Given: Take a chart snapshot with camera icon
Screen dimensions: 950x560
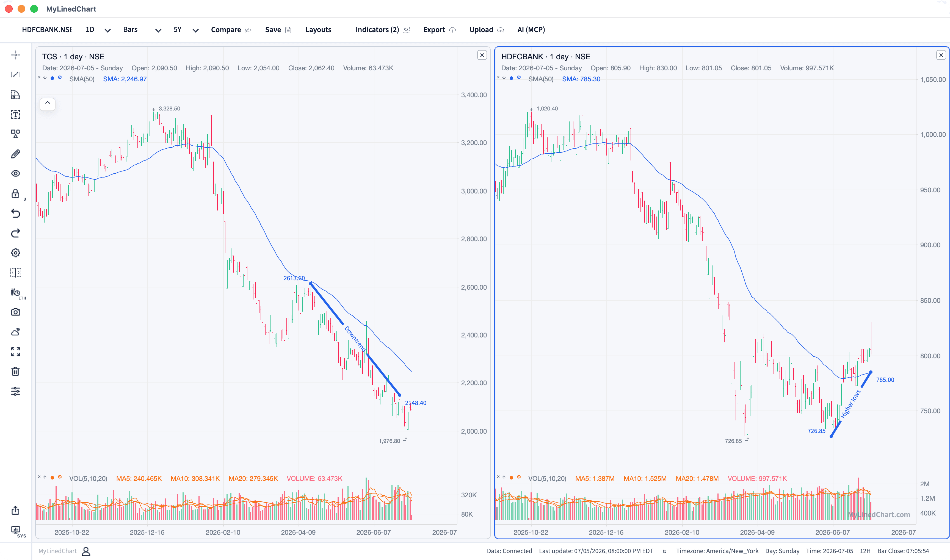Looking at the screenshot, I should (x=15, y=312).
